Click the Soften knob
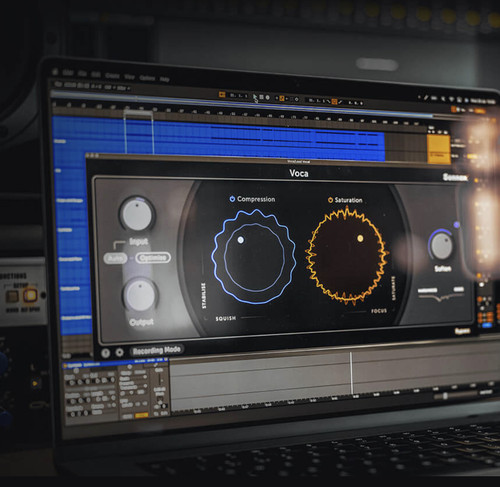The height and width of the screenshot is (487, 500). [x=442, y=246]
